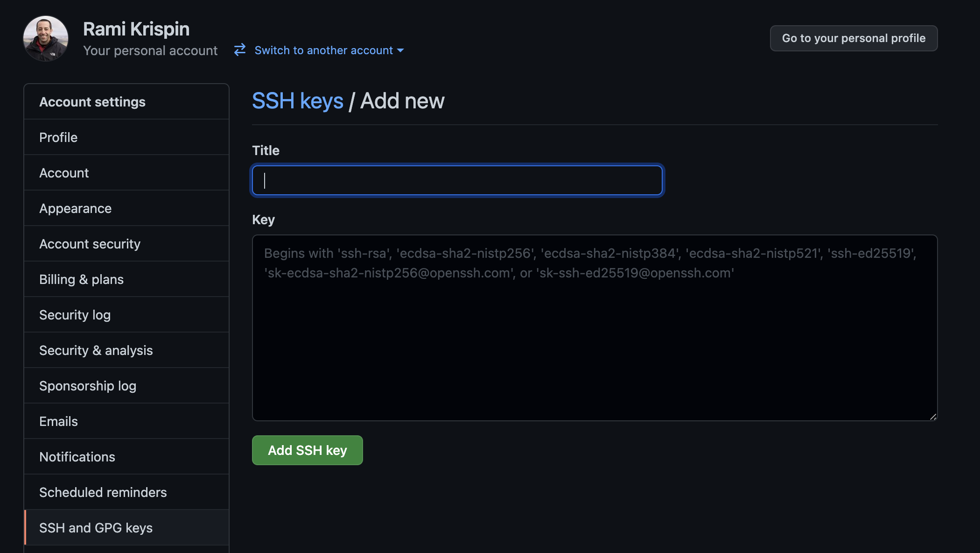
Task: Select Notifications in the sidebar
Action: (x=77, y=456)
